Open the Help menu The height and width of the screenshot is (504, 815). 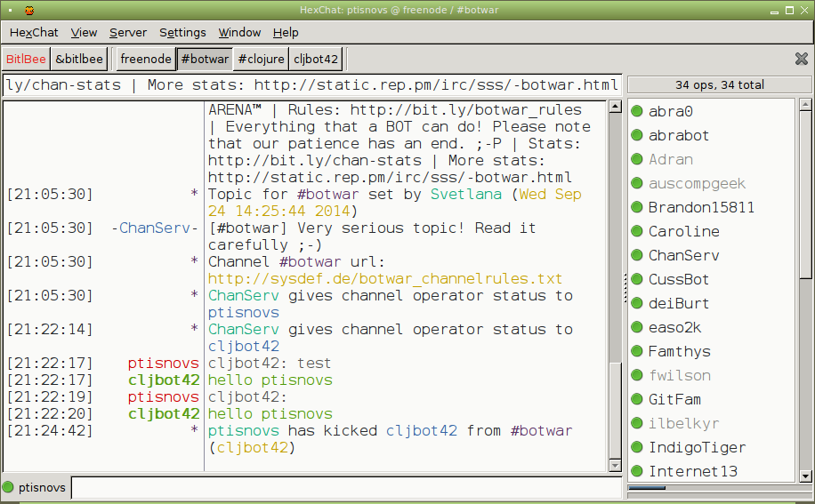pyautogui.click(x=286, y=33)
